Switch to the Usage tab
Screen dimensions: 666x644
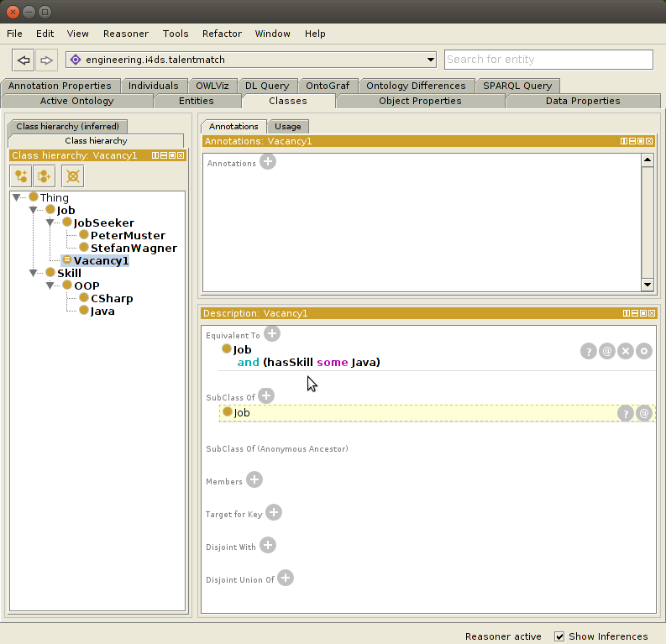(287, 126)
